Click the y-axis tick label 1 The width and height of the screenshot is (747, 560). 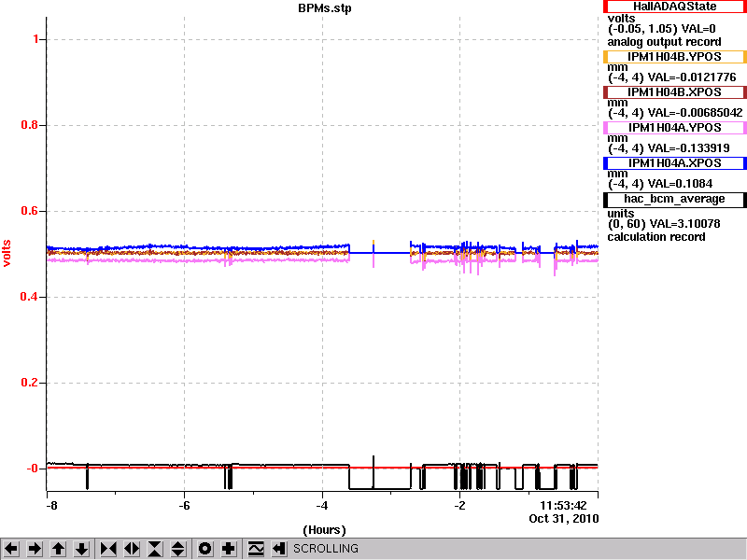36,39
